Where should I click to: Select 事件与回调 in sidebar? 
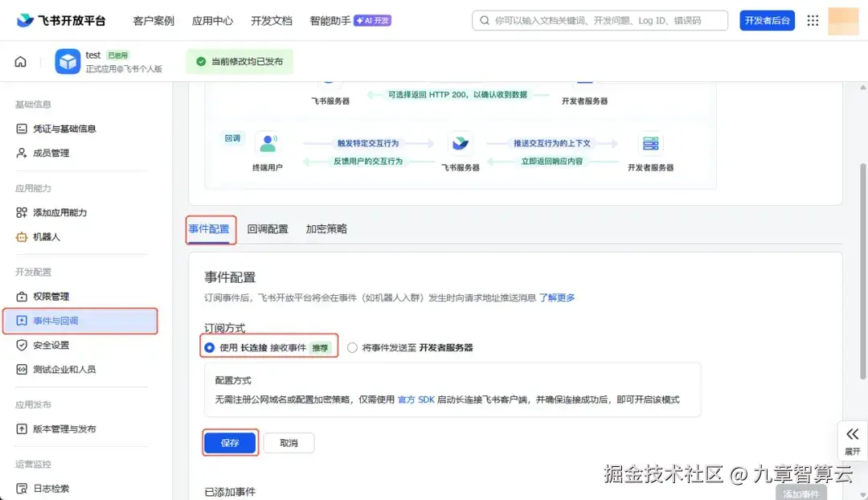coord(81,321)
